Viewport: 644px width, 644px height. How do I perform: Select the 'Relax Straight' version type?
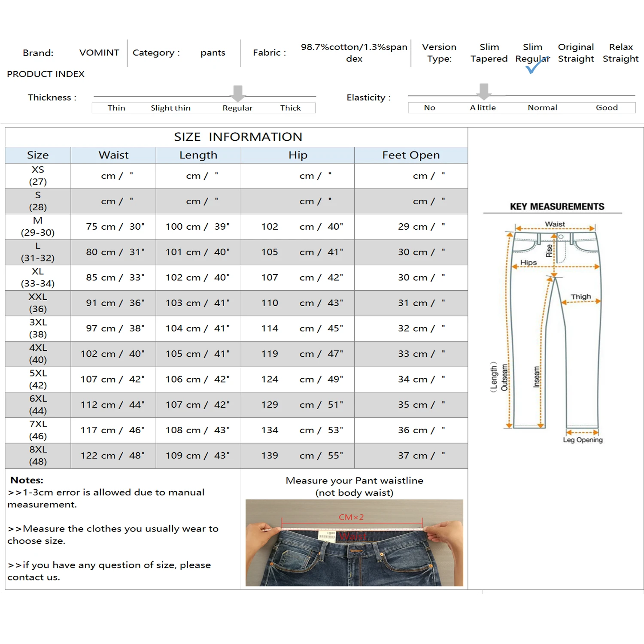click(x=621, y=53)
